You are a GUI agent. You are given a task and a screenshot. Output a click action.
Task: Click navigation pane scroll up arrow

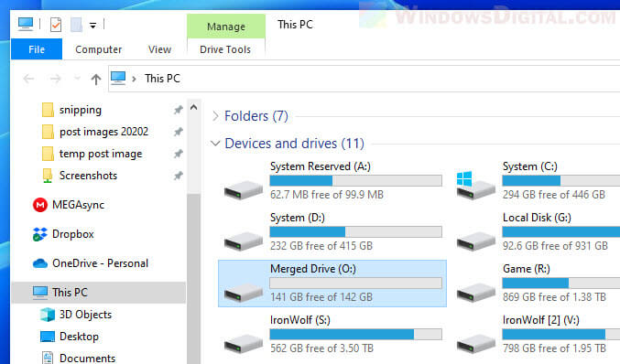pyautogui.click(x=194, y=107)
